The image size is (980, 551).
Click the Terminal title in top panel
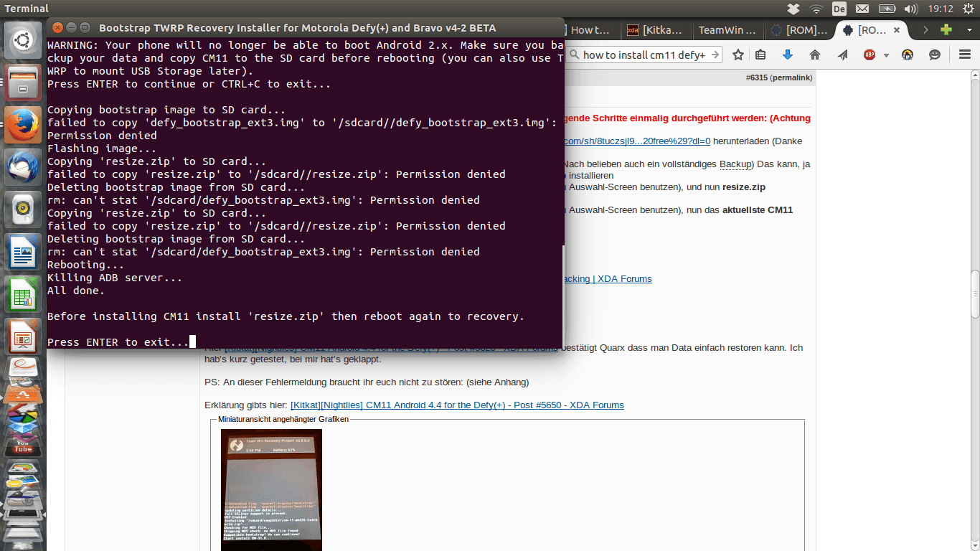[x=27, y=9]
